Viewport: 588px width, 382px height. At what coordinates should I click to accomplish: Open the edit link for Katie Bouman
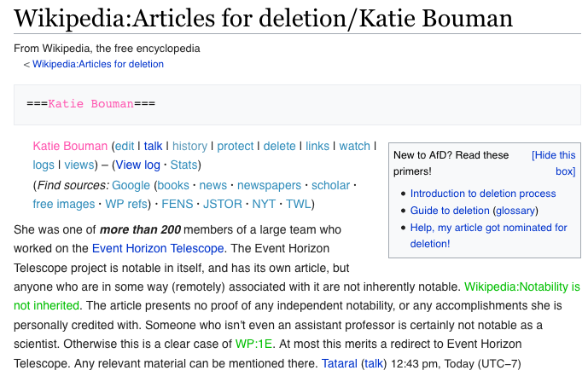[125, 146]
